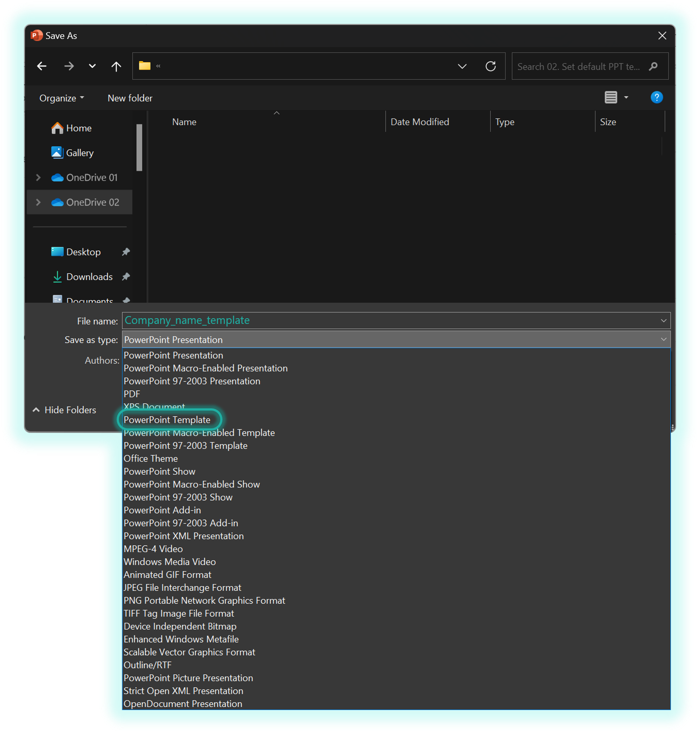Viewport: 700px width, 734px height.
Task: Sort files by Name column
Action: click(x=184, y=122)
